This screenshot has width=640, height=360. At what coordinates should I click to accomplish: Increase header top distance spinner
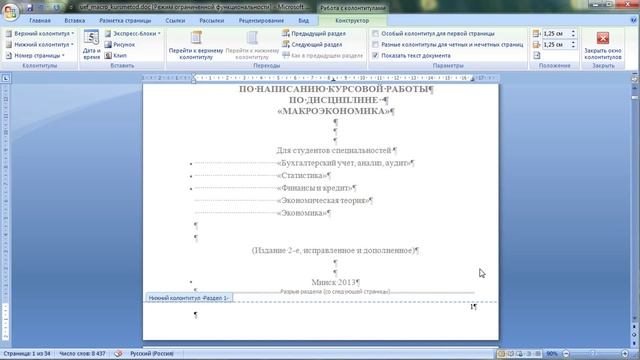[x=573, y=31]
